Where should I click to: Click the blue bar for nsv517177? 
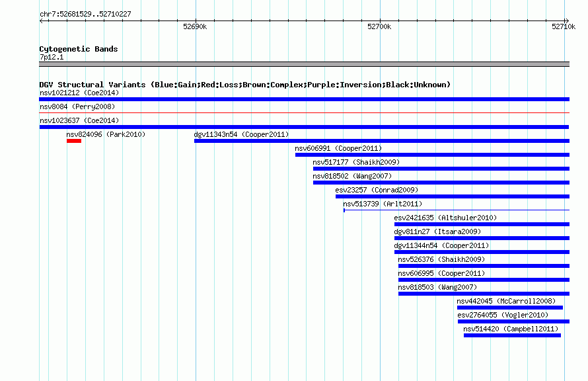[x=441, y=169]
